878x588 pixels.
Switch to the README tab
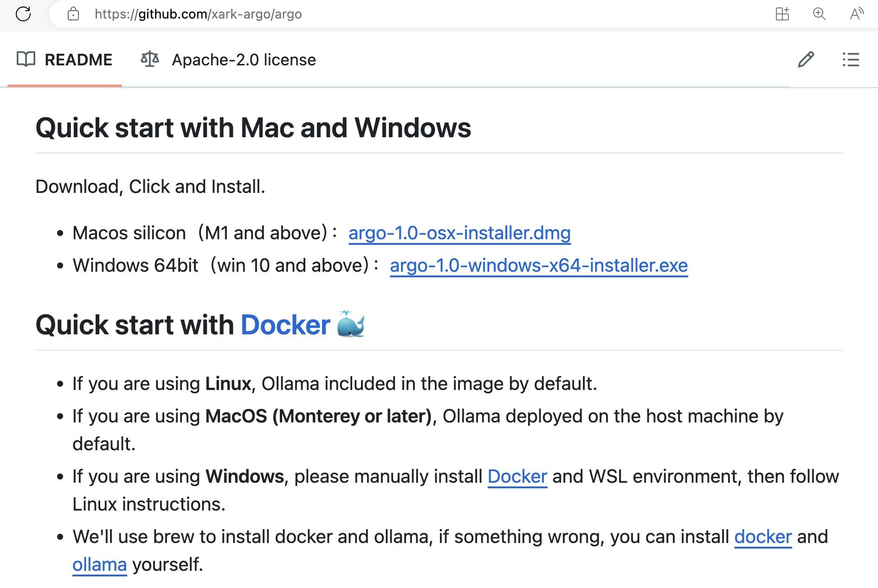78,60
